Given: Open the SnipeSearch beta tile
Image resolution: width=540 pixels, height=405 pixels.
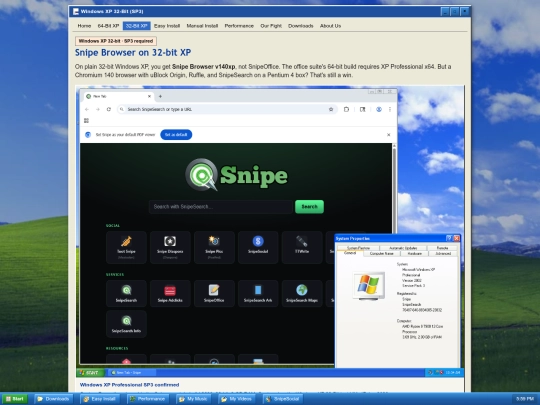Looking at the screenshot, I should [x=126, y=324].
